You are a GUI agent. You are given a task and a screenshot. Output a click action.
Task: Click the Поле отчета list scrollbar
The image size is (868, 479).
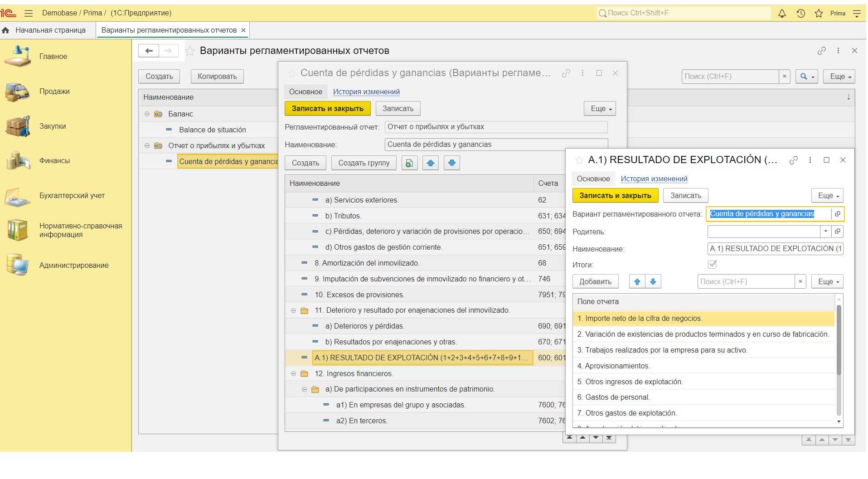[839, 340]
